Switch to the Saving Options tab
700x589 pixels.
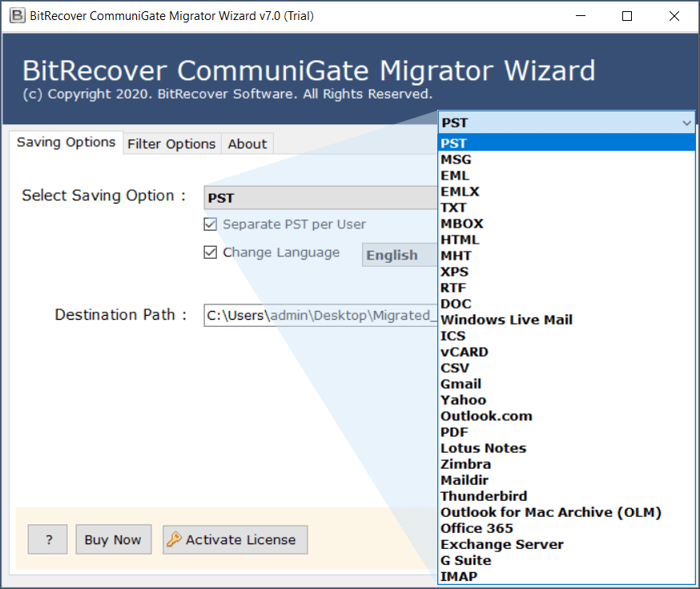coord(66,143)
